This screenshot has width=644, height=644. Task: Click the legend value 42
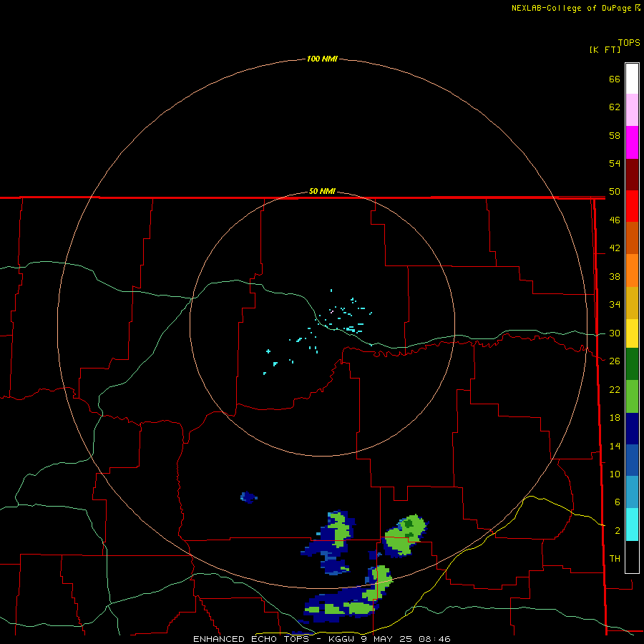pyautogui.click(x=615, y=248)
